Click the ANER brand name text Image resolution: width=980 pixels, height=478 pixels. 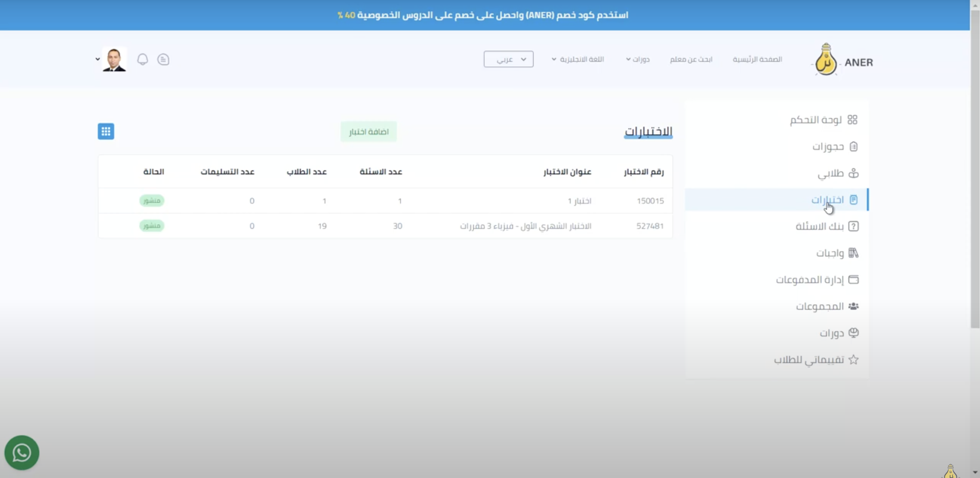coord(859,62)
